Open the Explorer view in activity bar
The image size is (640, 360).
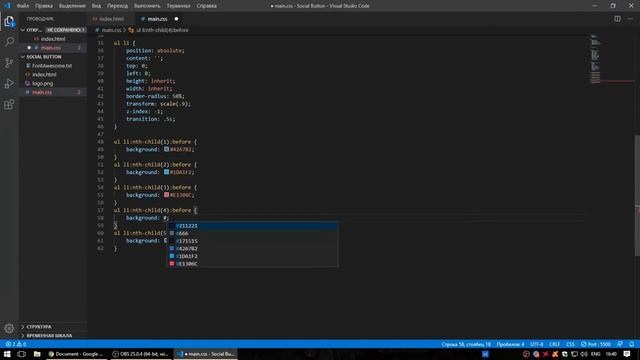click(9, 21)
